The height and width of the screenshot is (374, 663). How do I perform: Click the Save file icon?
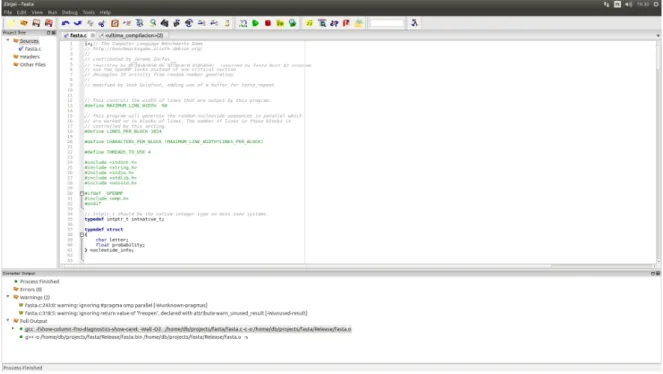coord(36,23)
